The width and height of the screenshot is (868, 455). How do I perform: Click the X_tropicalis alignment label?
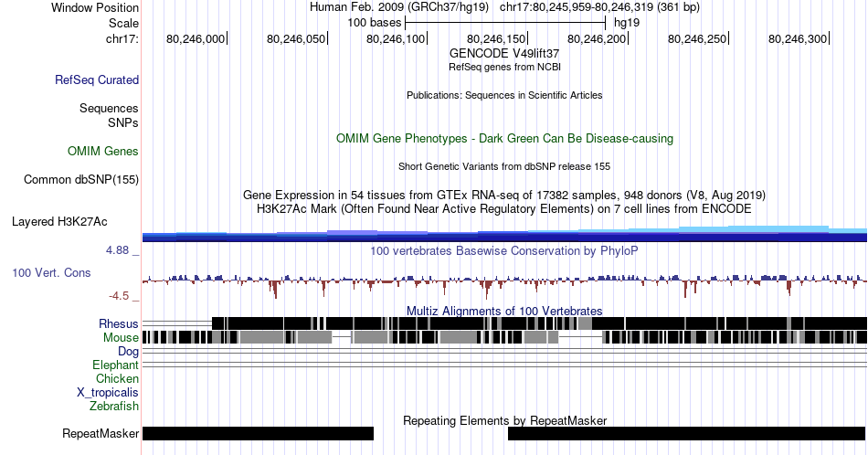click(x=108, y=393)
